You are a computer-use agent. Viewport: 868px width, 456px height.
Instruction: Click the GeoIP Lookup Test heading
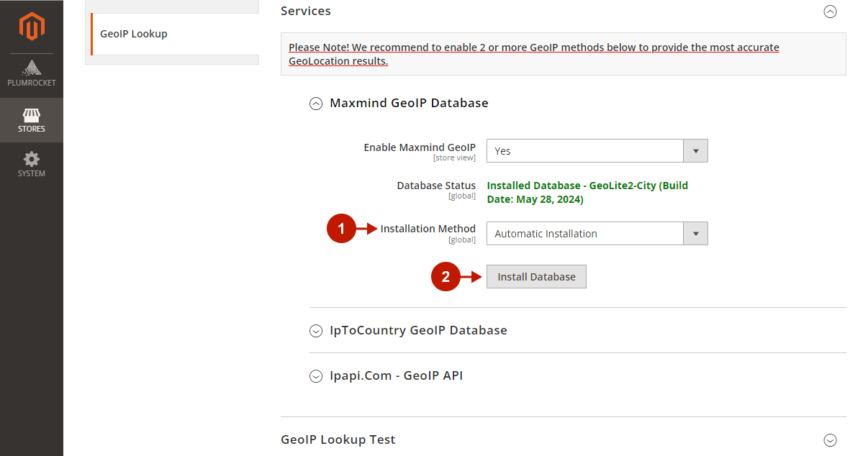pos(338,439)
